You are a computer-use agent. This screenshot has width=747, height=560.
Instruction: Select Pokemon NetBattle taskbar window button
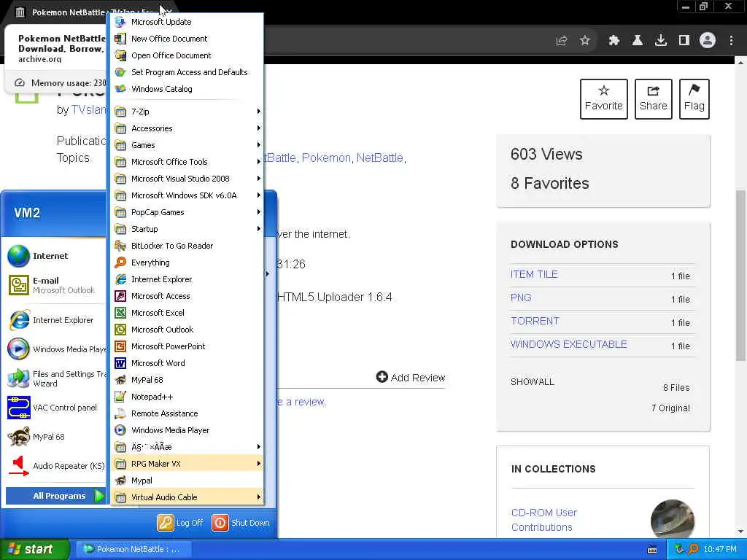(x=133, y=549)
